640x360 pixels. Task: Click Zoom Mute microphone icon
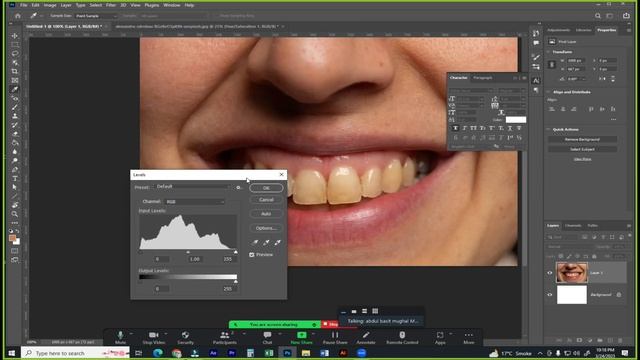(120, 335)
